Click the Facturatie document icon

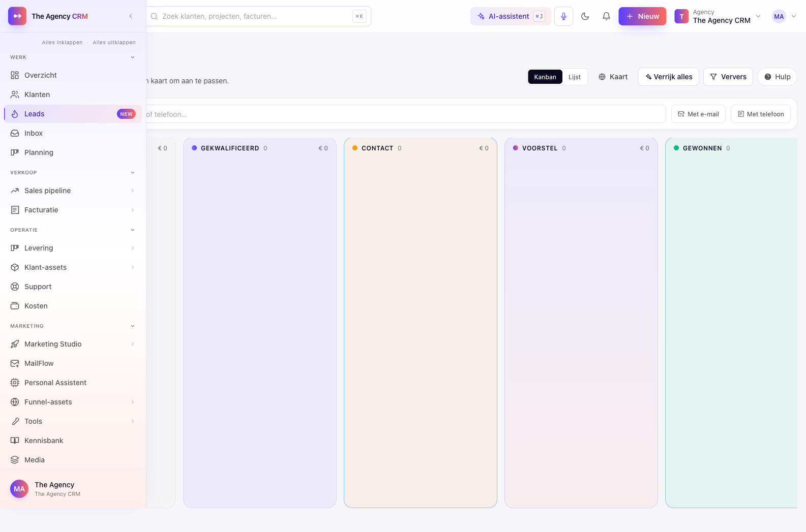pos(15,210)
